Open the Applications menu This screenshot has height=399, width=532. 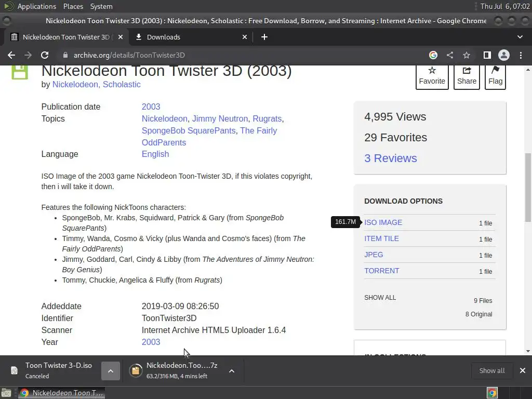pos(37,6)
